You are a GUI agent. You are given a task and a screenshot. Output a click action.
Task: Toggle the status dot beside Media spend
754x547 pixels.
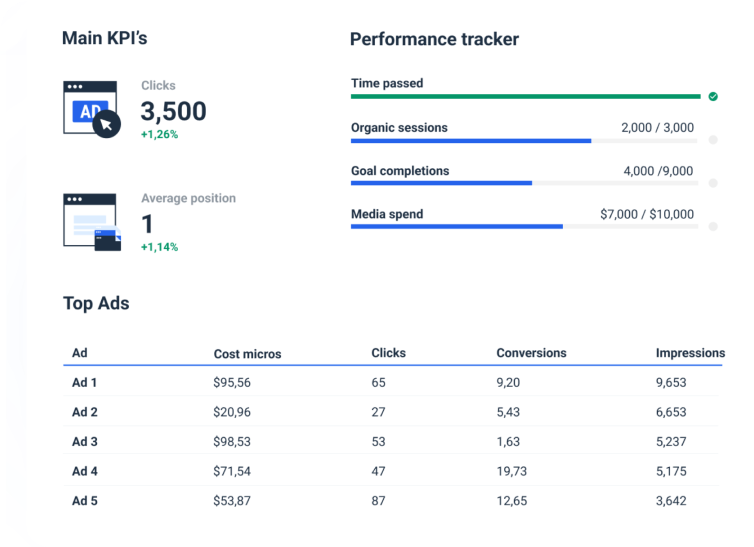point(713,226)
